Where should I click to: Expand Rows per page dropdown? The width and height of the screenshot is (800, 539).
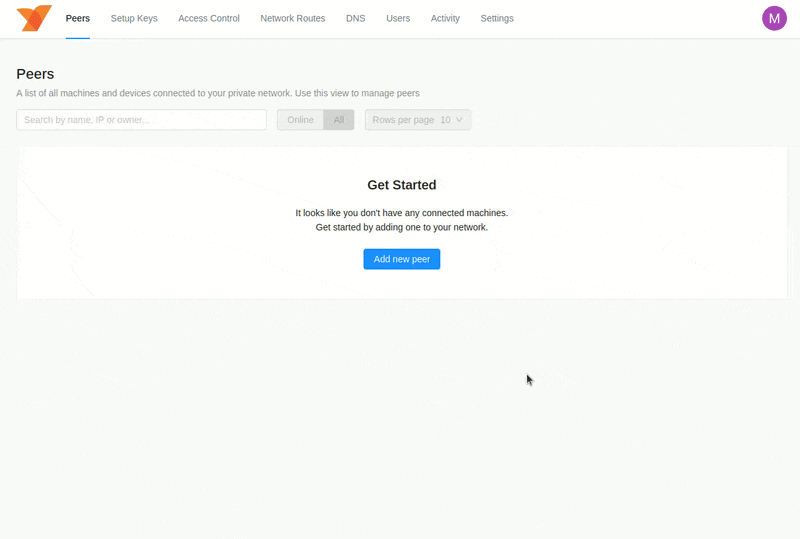pos(418,120)
